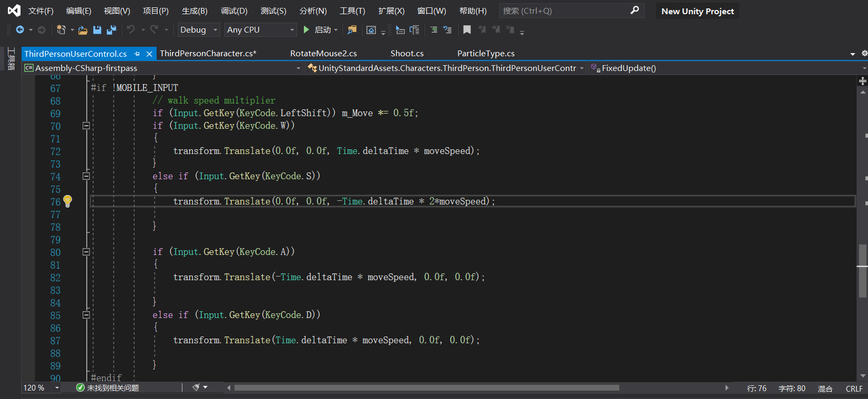This screenshot has width=868, height=399.
Task: Undo the last edit
Action: point(131,30)
